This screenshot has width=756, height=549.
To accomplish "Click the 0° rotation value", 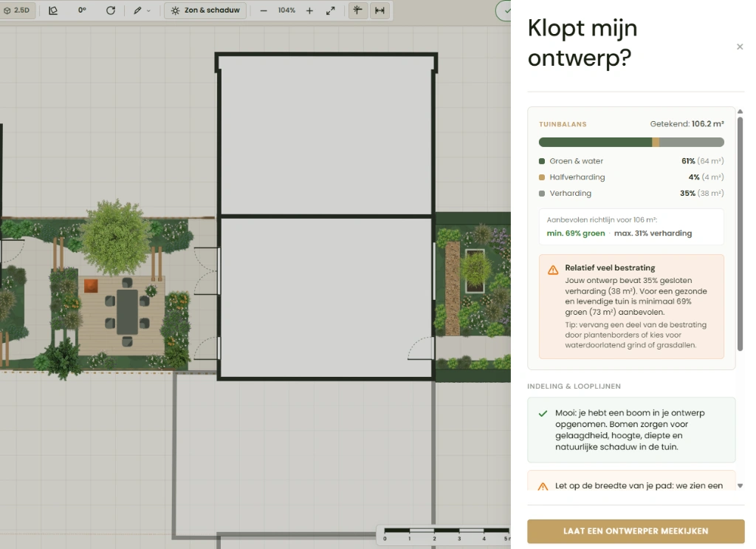I will pos(82,10).
